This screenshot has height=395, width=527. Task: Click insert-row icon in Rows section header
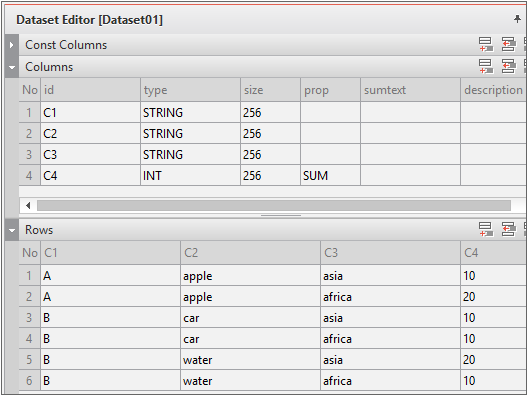tap(509, 229)
